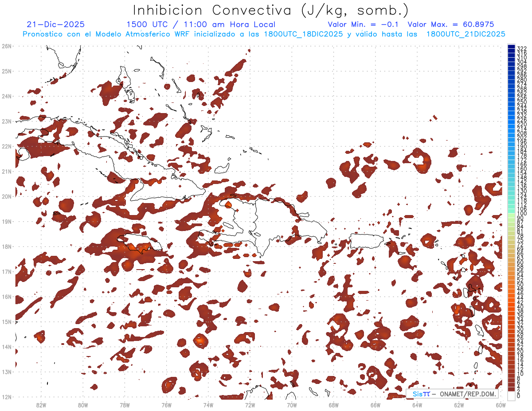
Task: Click the "17N" latitude label
Action: (x=7, y=271)
